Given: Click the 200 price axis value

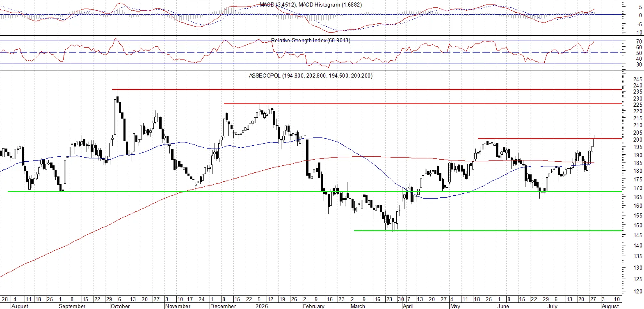Looking at the screenshot, I should point(638,140).
